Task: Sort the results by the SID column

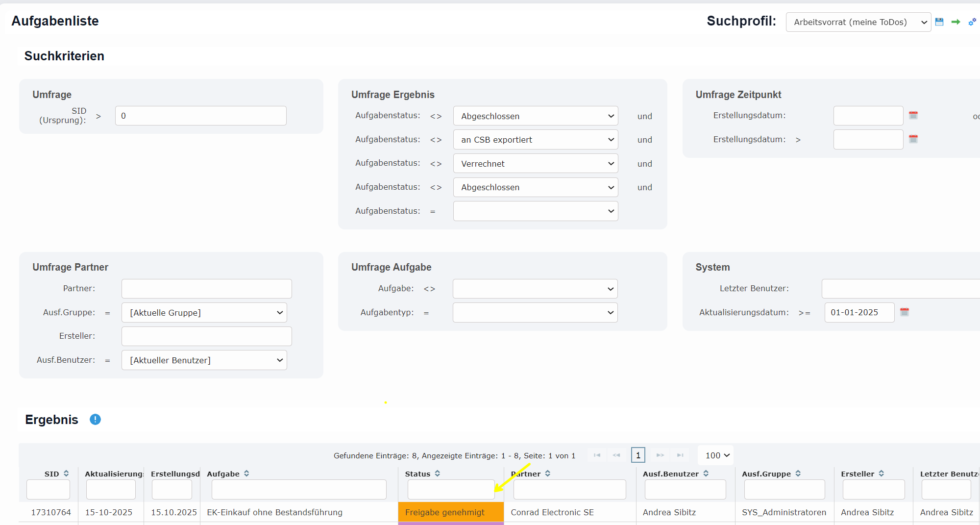Action: tap(66, 474)
